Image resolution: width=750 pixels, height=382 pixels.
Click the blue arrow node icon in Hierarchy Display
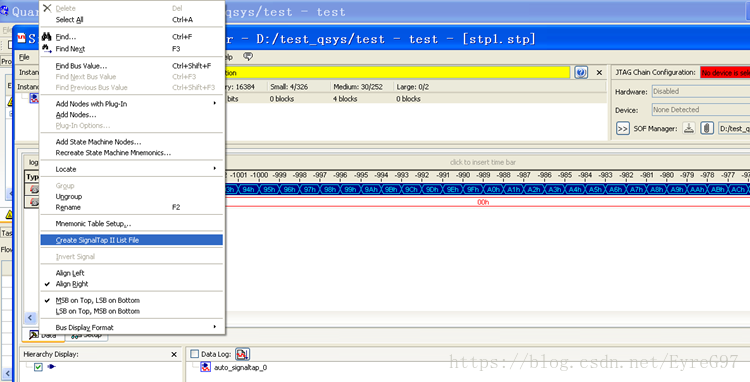click(x=52, y=367)
